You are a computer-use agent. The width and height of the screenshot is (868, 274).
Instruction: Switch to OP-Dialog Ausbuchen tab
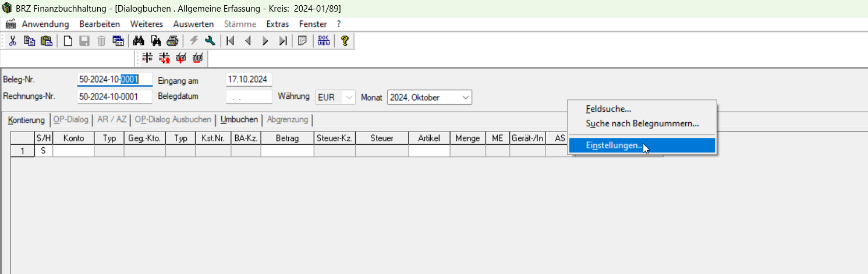[173, 119]
